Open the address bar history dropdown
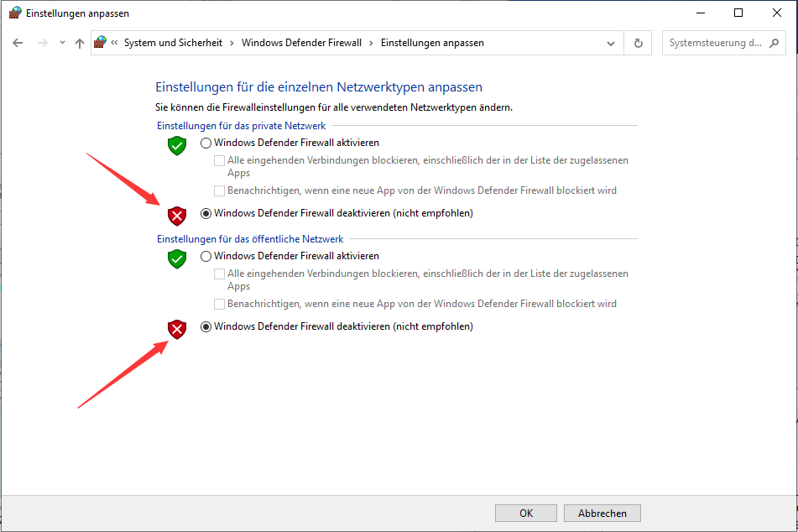The image size is (798, 532). 611,44
